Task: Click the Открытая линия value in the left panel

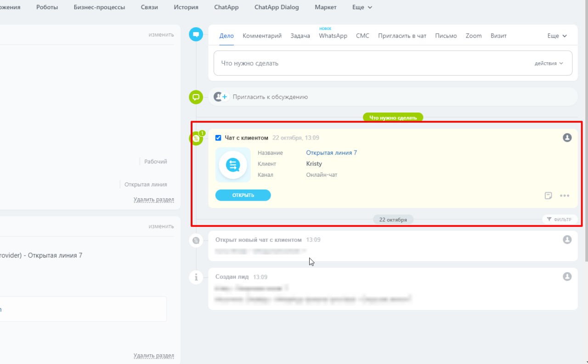Action: [x=146, y=185]
